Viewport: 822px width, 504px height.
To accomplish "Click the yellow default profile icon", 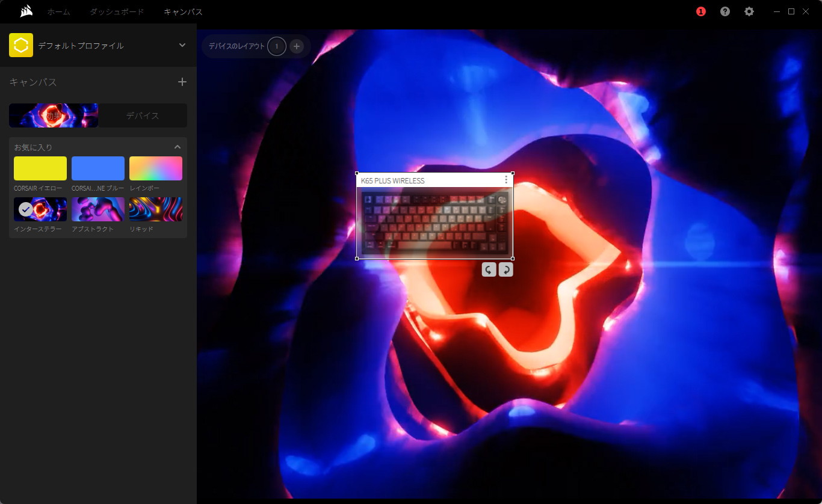I will (21, 46).
